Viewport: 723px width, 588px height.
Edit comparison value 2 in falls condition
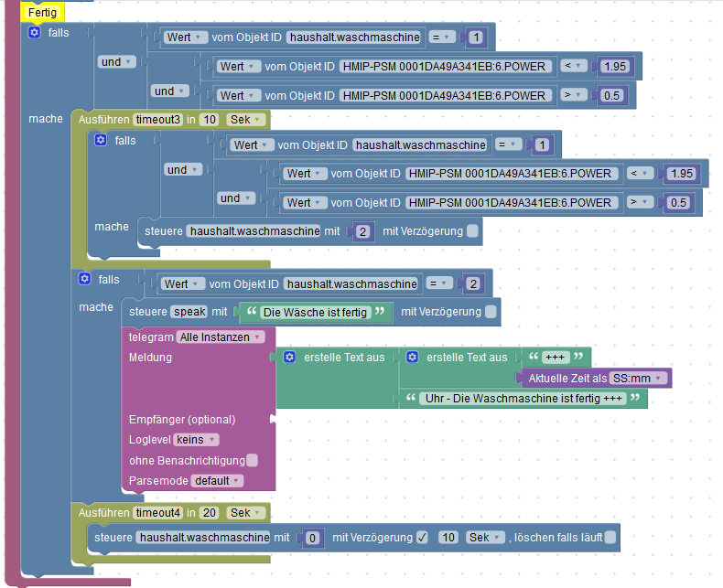pos(473,283)
